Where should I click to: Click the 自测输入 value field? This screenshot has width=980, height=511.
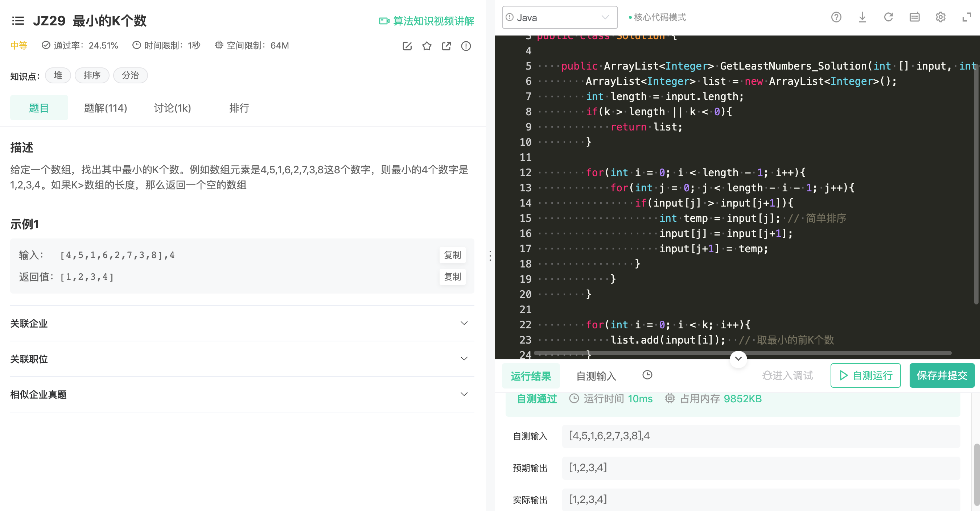pos(761,436)
